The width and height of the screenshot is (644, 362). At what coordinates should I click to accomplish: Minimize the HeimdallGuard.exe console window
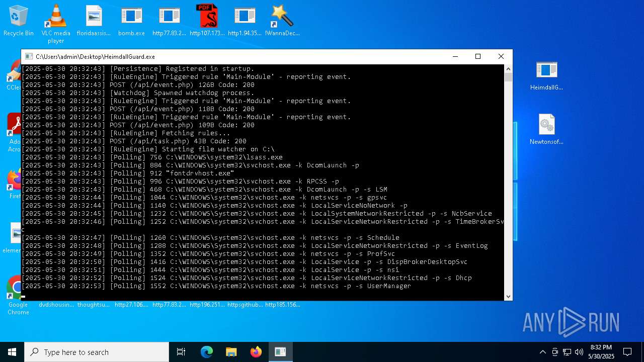(455, 57)
